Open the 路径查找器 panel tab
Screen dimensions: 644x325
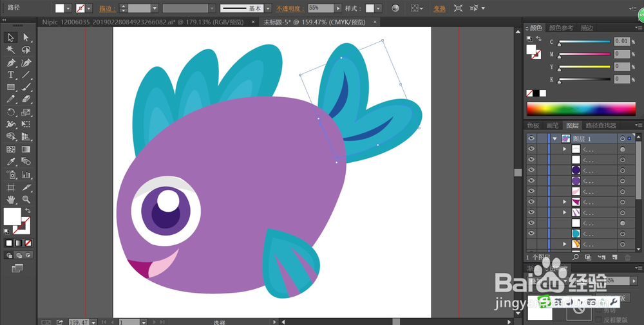[x=600, y=125]
